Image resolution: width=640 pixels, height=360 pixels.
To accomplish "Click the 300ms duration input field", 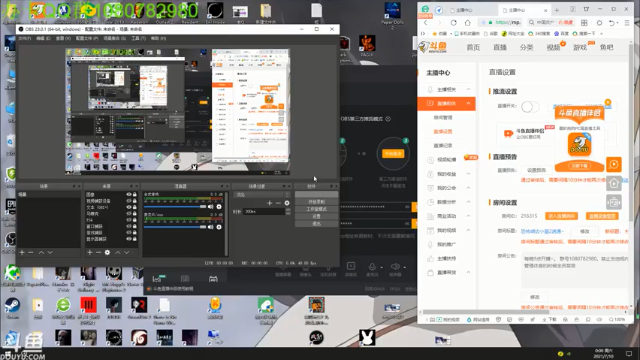I will pyautogui.click(x=264, y=211).
